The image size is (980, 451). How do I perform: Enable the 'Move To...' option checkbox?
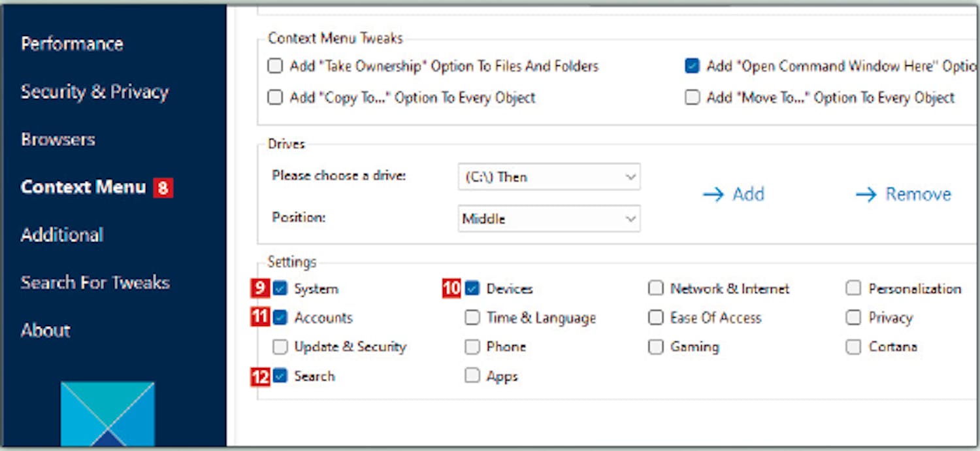[x=692, y=97]
